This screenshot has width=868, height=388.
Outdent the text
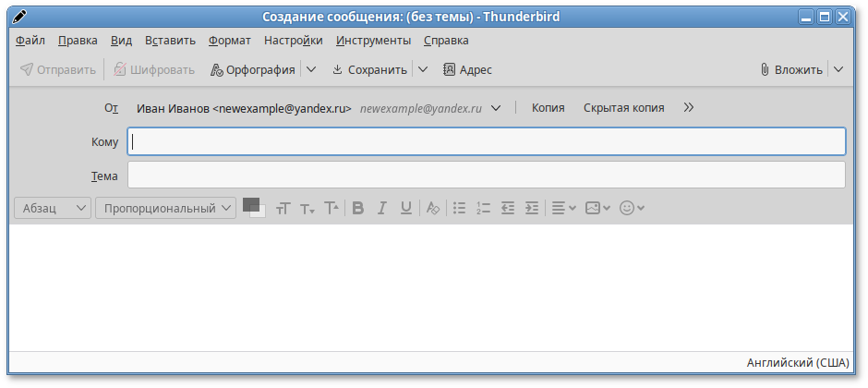(508, 208)
